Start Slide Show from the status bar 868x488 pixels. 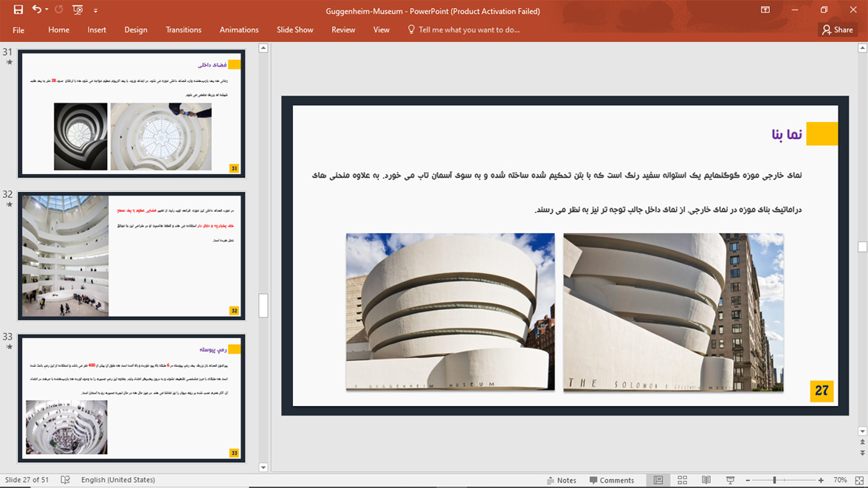(x=730, y=480)
